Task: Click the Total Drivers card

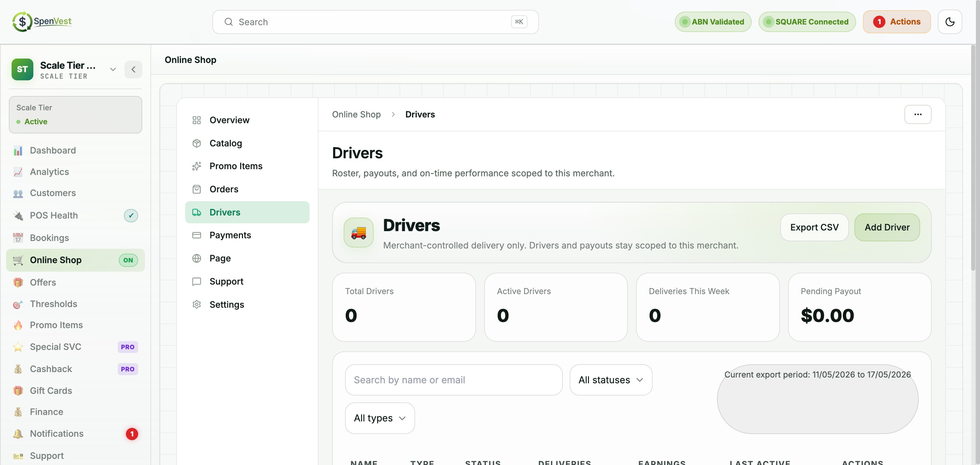Action: (x=404, y=307)
